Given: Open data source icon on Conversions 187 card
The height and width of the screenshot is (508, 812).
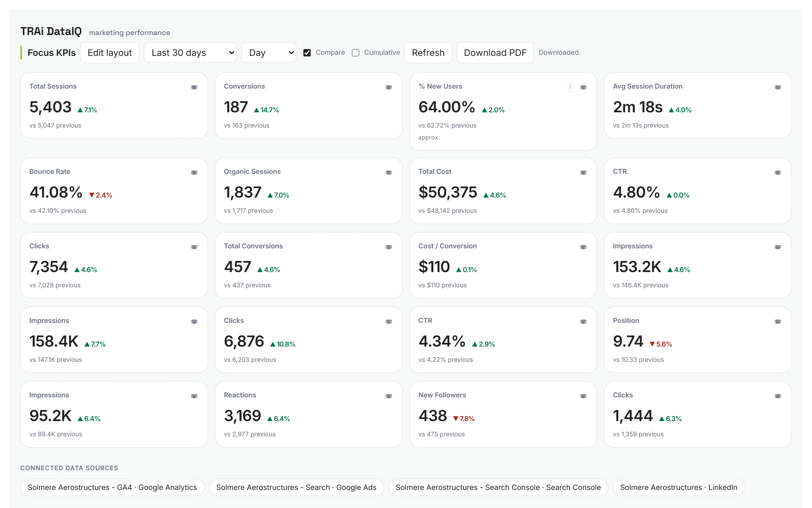Looking at the screenshot, I should pyautogui.click(x=389, y=87).
